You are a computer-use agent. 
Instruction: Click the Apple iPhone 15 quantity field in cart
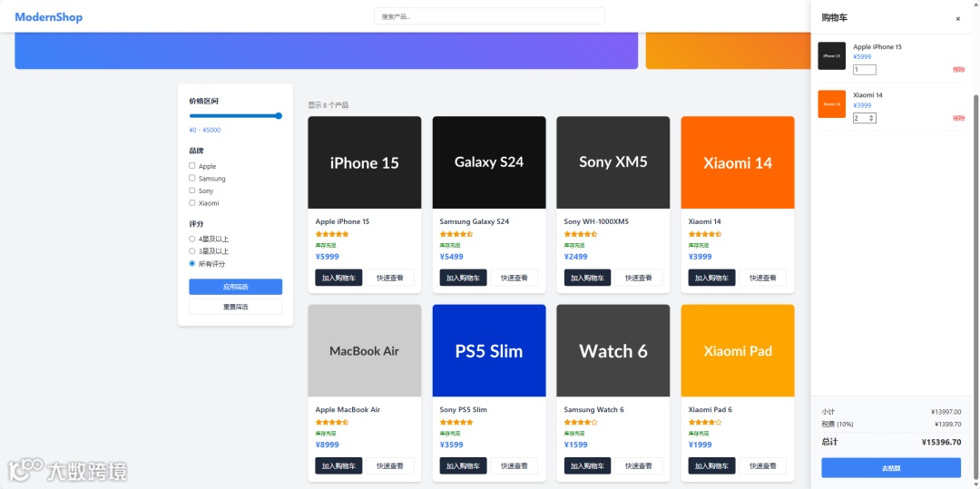tap(865, 70)
